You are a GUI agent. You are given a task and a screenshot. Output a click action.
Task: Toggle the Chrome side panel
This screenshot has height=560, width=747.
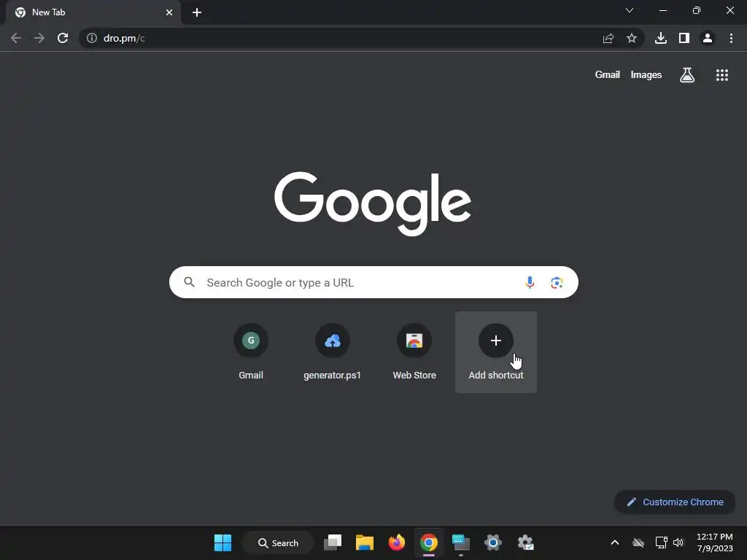point(684,38)
